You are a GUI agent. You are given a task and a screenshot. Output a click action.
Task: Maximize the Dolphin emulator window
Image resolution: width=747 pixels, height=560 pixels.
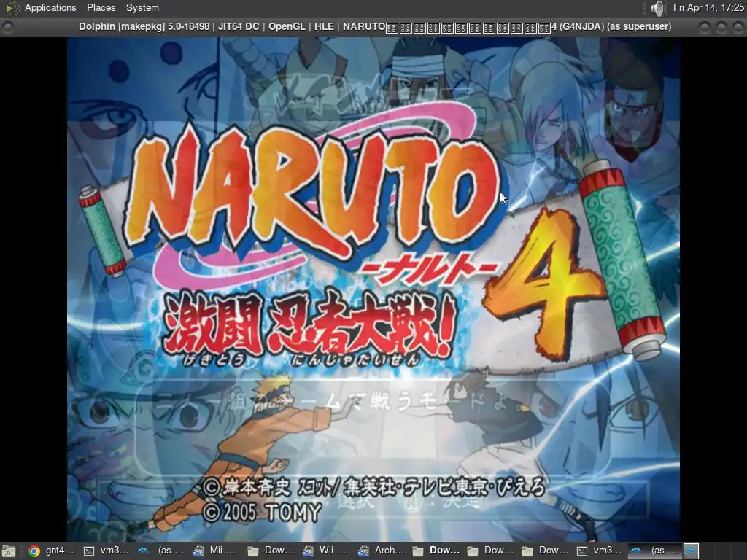[x=721, y=28]
